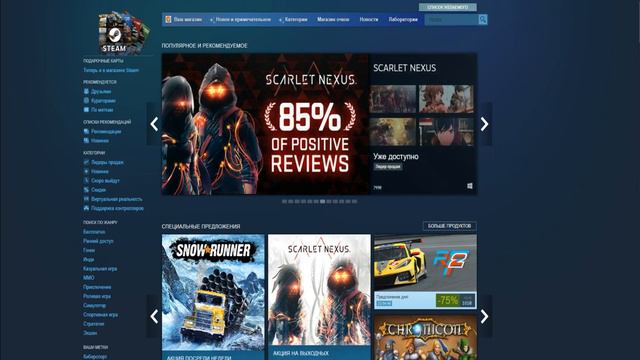Open the Chronicon offer card
Screen dimensions: 640x360
pos(425,337)
